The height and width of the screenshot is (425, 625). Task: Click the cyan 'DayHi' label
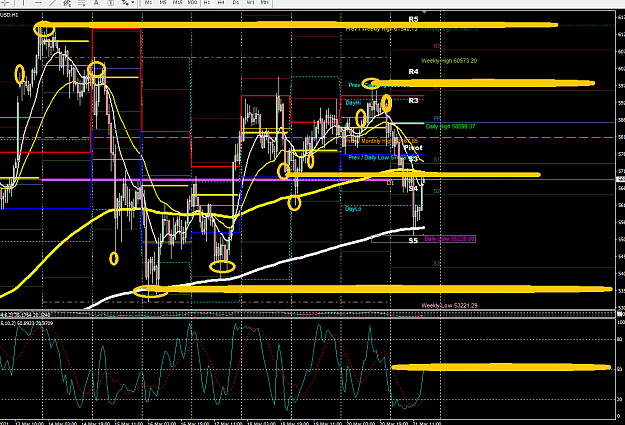pyautogui.click(x=353, y=103)
